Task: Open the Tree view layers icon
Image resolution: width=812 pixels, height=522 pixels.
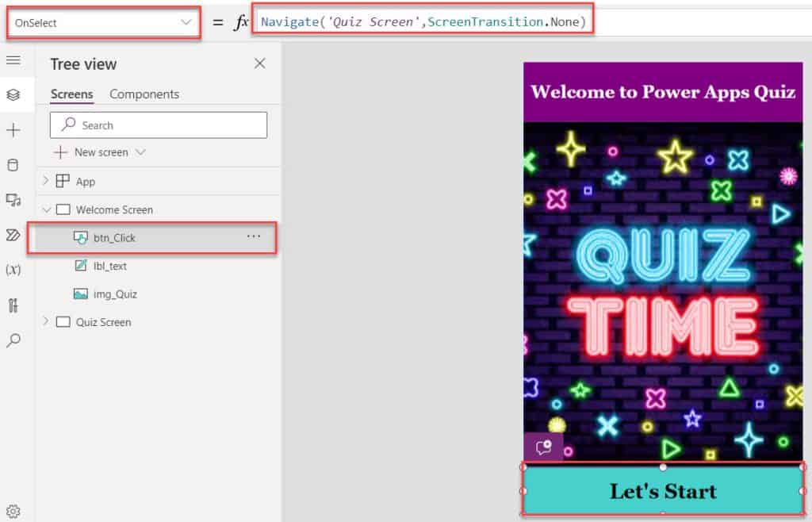Action: point(13,94)
